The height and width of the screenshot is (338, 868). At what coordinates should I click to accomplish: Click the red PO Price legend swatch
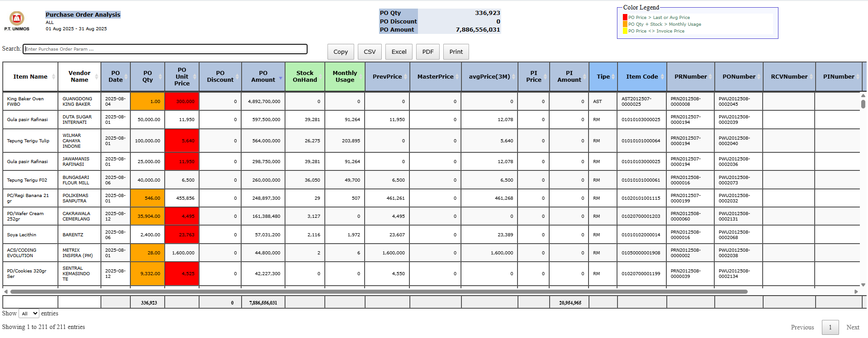[625, 18]
